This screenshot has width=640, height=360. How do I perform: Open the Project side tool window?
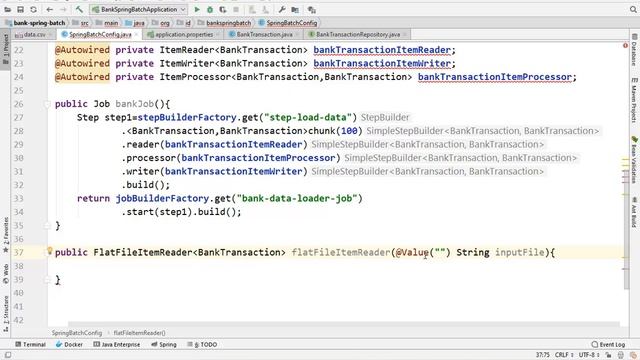click(6, 49)
